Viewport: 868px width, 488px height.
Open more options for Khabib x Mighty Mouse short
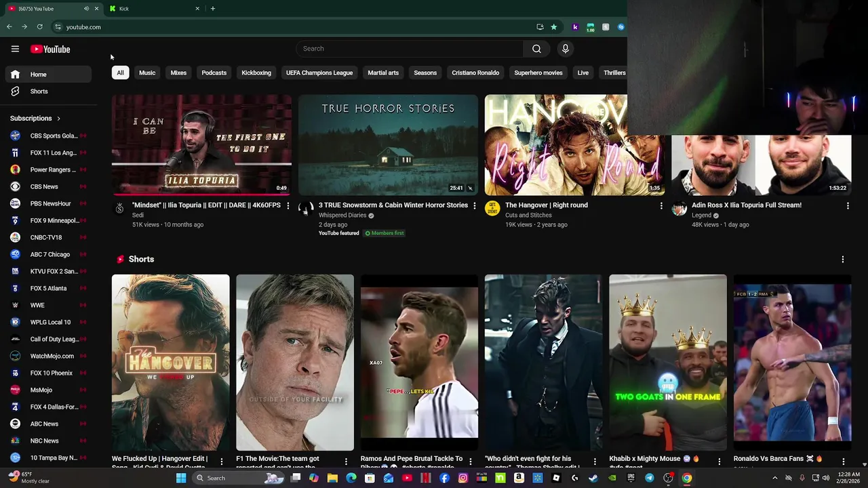point(719,462)
